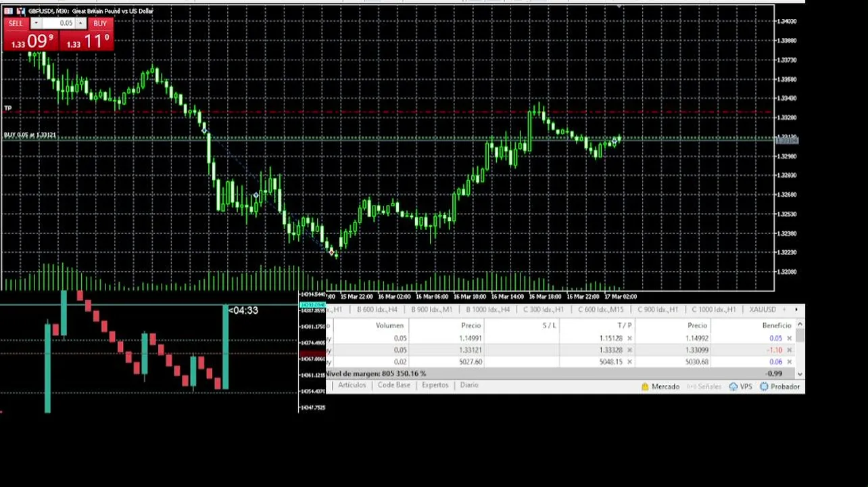The width and height of the screenshot is (868, 487).
Task: Click the one-click trading grid icon in the chart corner
Action: 9,11
